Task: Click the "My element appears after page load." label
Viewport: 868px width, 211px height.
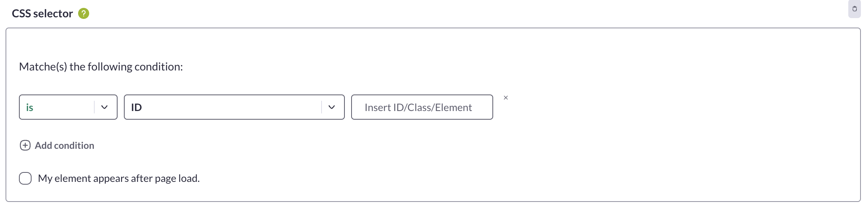Action: coord(119,178)
